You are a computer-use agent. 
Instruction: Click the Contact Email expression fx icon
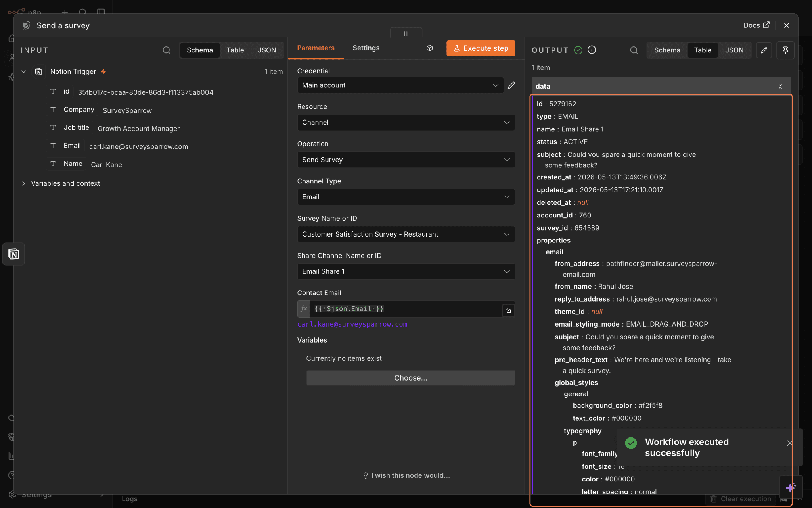pyautogui.click(x=304, y=309)
